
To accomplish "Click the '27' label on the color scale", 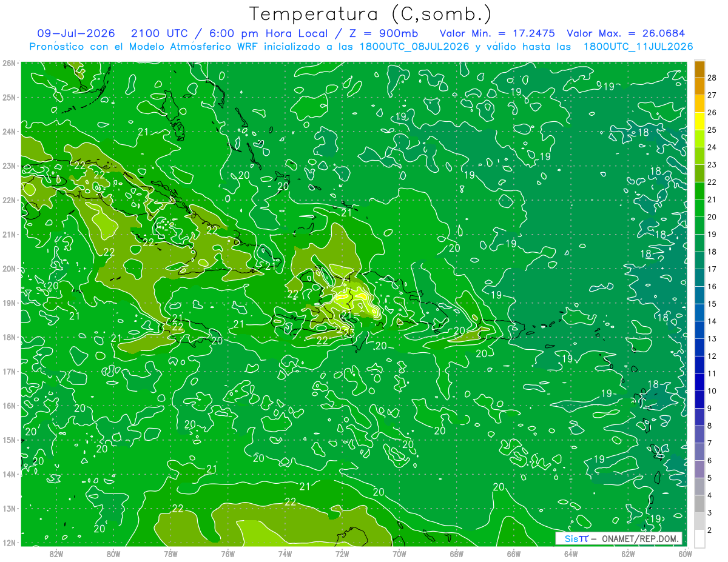I will [712, 95].
